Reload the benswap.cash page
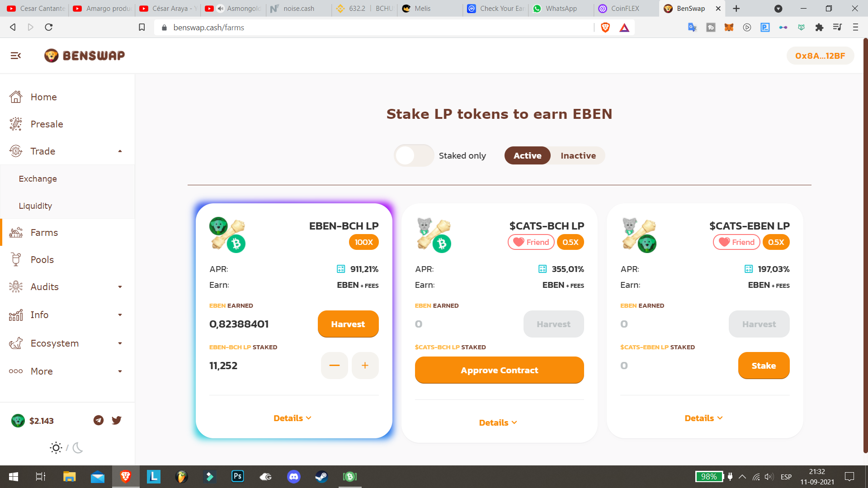 coord(49,28)
